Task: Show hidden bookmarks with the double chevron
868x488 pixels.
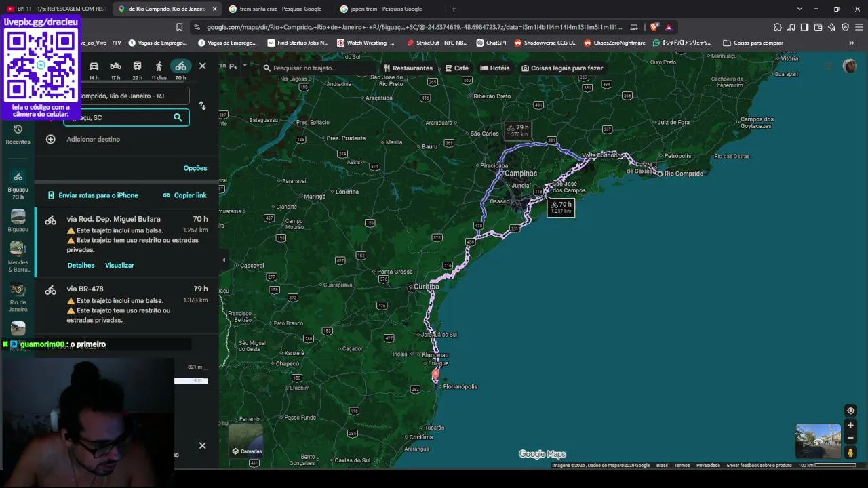Action: (852, 43)
